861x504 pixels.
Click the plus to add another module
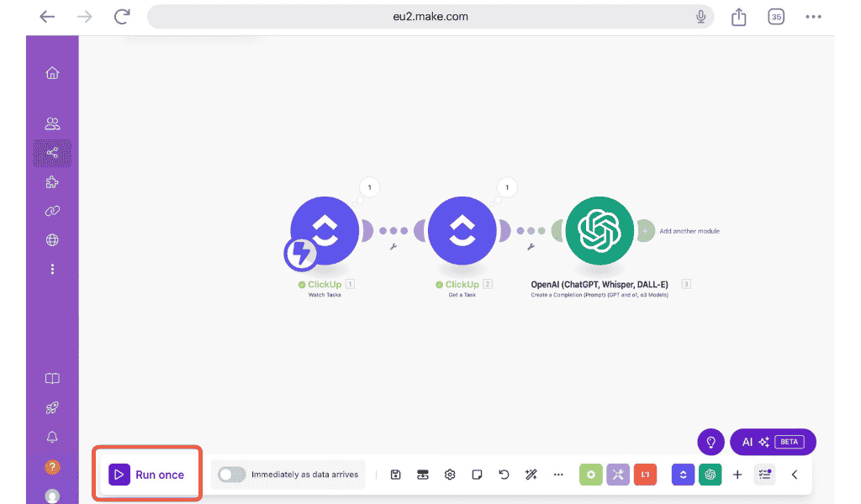click(x=645, y=231)
